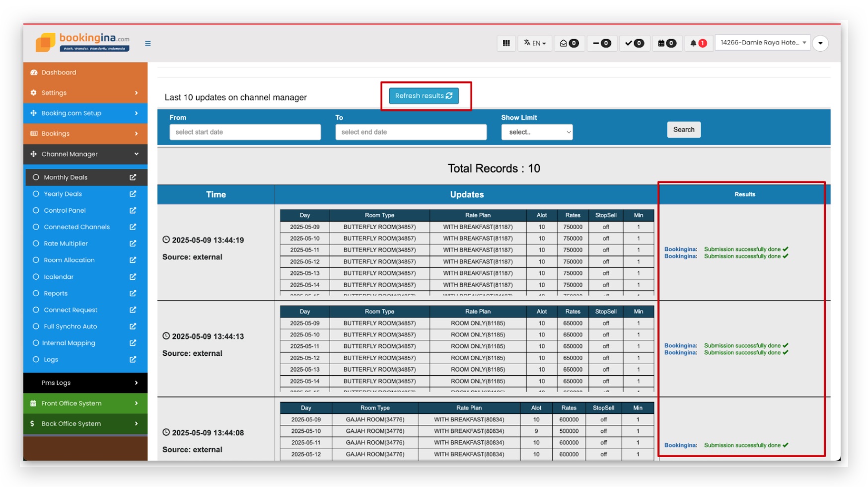Expand the Pms Logs menu
868x487 pixels.
point(85,383)
